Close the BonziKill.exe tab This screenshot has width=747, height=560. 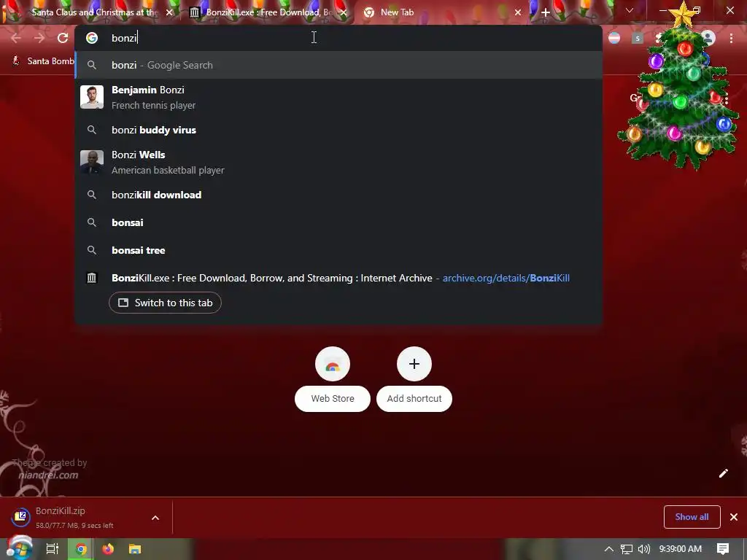click(344, 12)
